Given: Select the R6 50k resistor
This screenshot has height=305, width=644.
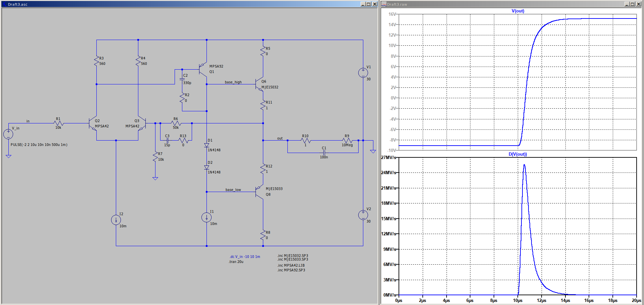Looking at the screenshot, I should coord(176,123).
